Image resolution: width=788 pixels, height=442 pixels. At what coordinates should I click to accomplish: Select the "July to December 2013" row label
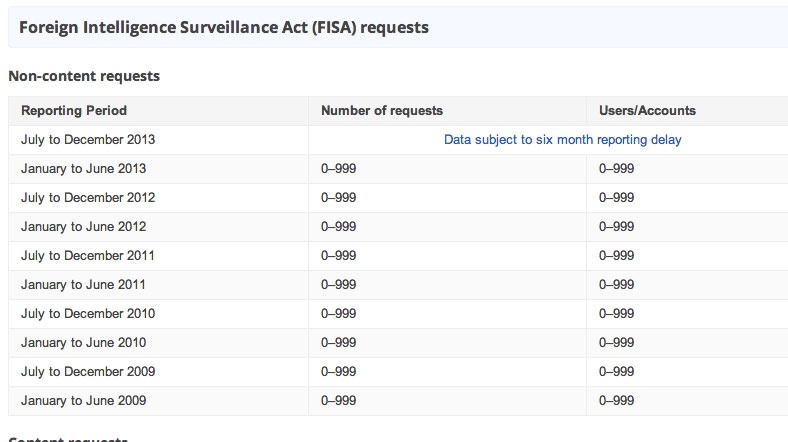pos(88,140)
